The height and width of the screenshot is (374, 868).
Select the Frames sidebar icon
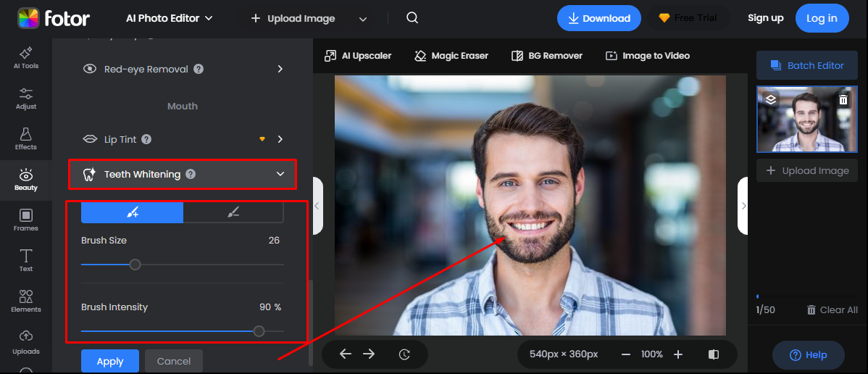[26, 220]
